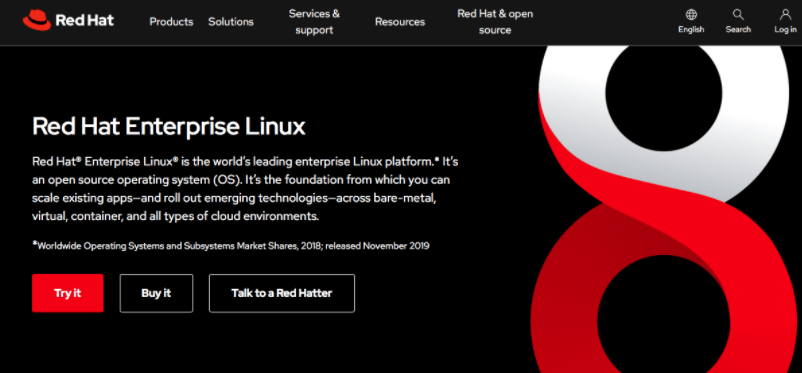802x373 pixels.
Task: Click the Log in label
Action: pos(785,30)
